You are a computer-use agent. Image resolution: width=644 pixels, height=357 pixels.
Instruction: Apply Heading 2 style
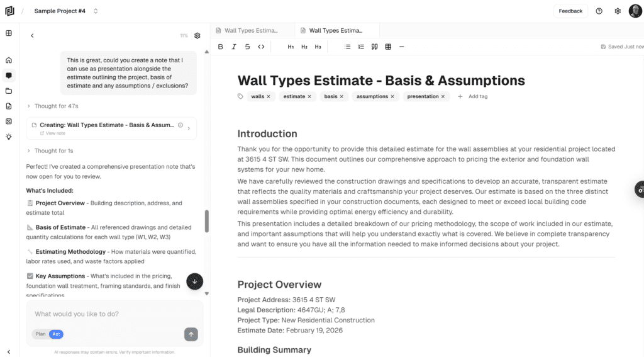coord(304,47)
